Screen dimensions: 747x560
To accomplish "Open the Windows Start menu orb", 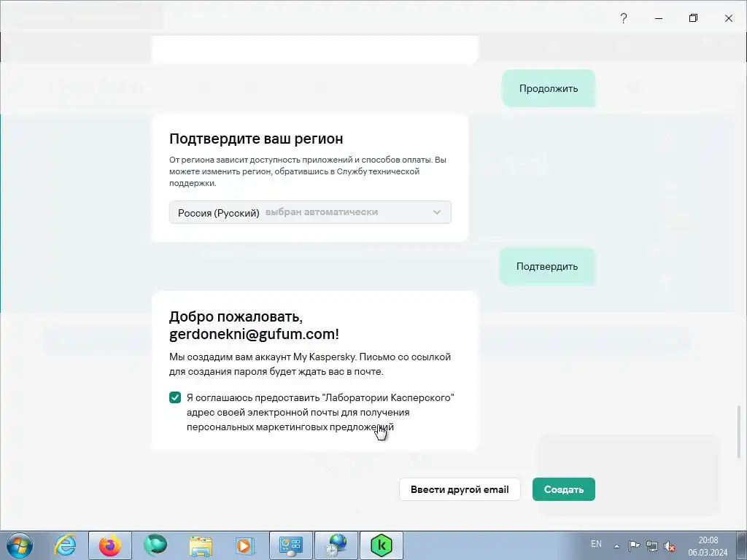I will pyautogui.click(x=20, y=545).
